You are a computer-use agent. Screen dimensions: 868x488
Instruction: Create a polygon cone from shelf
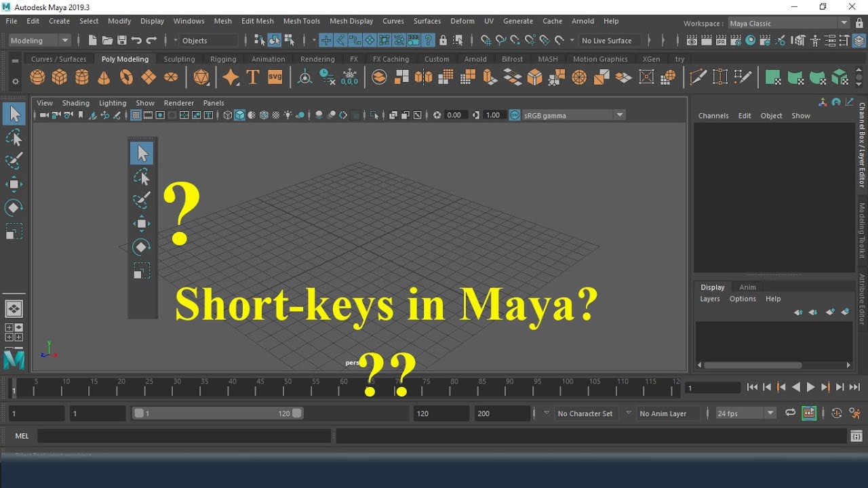pyautogui.click(x=104, y=77)
